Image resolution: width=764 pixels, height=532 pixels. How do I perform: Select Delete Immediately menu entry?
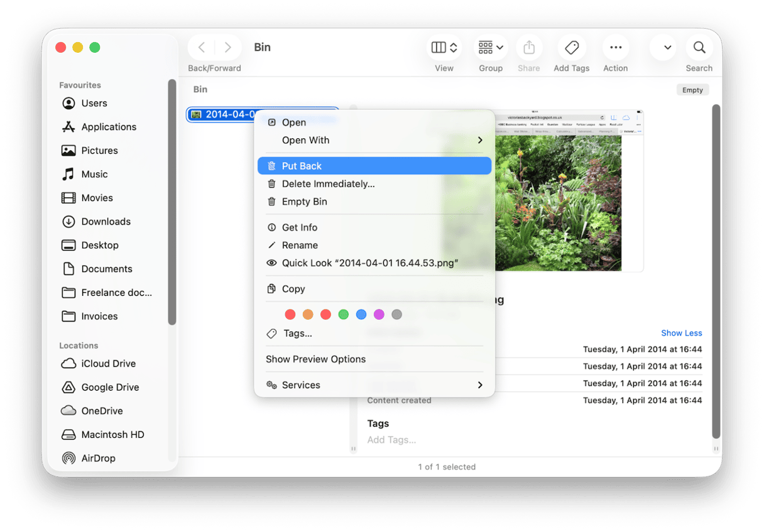pos(328,184)
